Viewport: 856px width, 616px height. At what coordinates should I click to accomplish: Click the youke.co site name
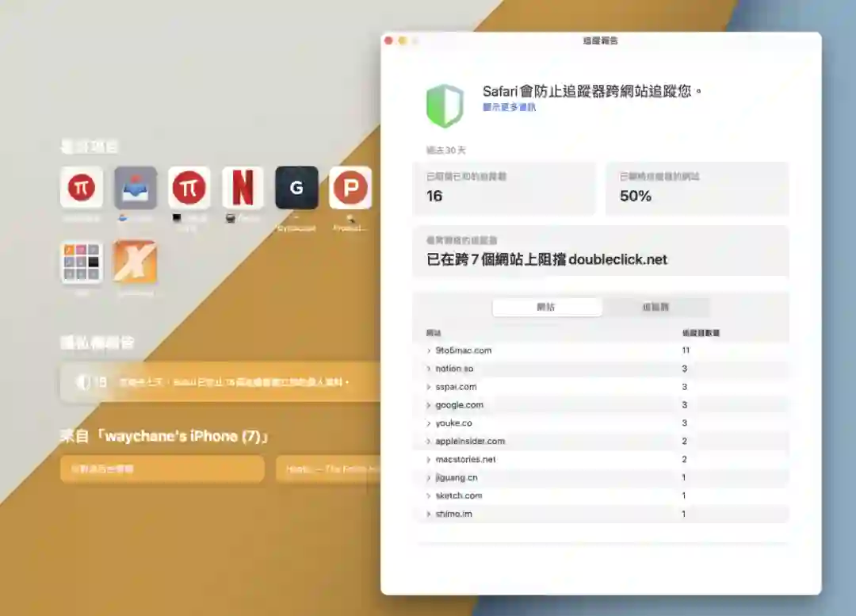point(453,423)
